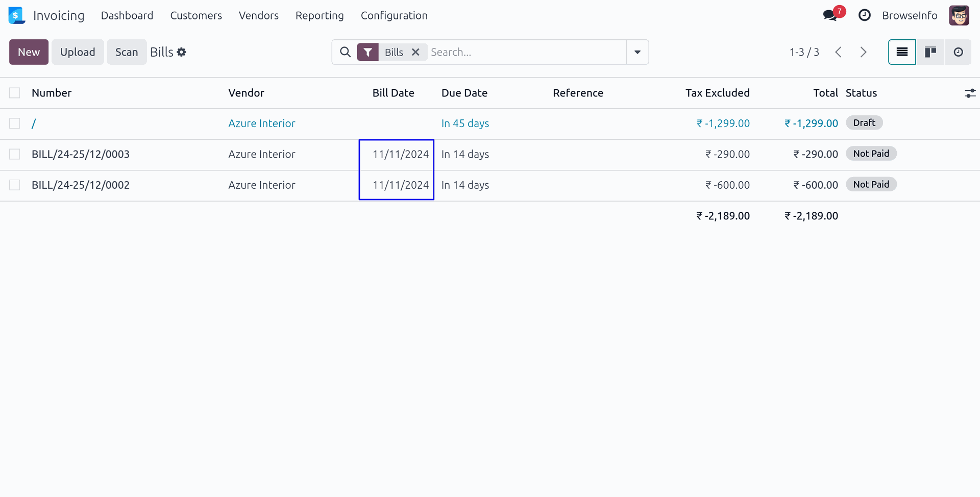The height and width of the screenshot is (497, 980).
Task: Select the BILL/24-25/12/0002 row checkbox
Action: (x=15, y=185)
